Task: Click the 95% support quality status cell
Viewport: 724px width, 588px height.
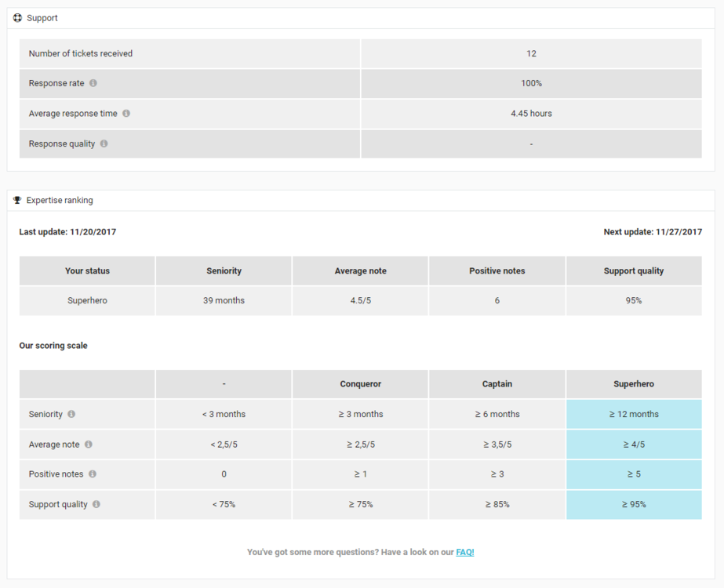Action: [634, 300]
